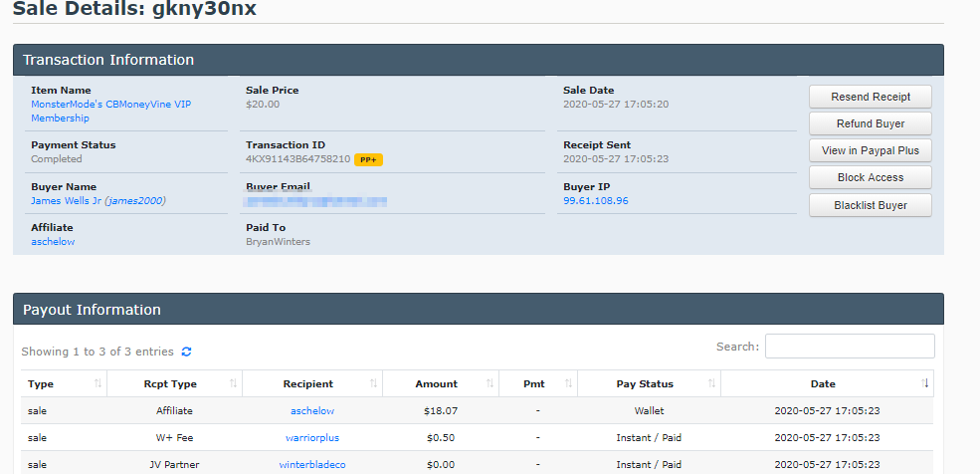980x474 pixels.
Task: Open buyer James Wells Jr profile link
Action: coord(98,201)
